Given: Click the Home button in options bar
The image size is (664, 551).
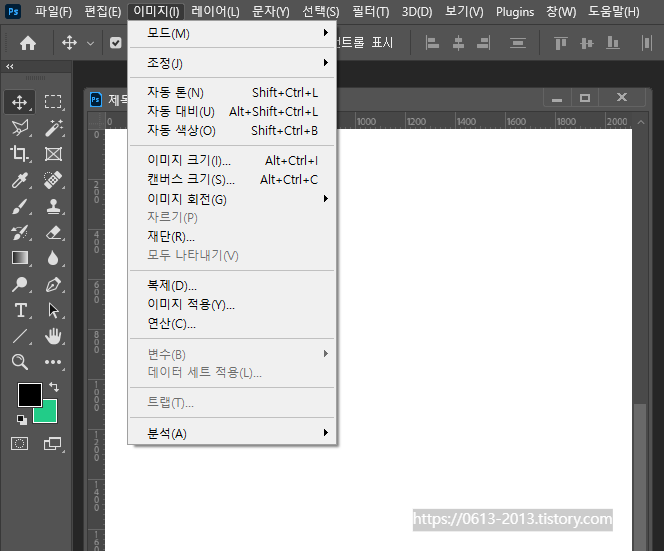Looking at the screenshot, I should [28, 43].
